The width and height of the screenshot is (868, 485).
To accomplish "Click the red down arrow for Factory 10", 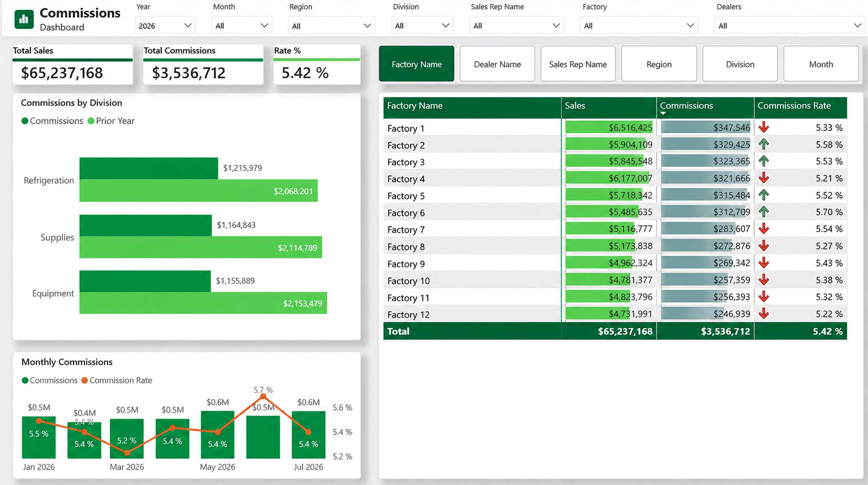I will (x=764, y=280).
